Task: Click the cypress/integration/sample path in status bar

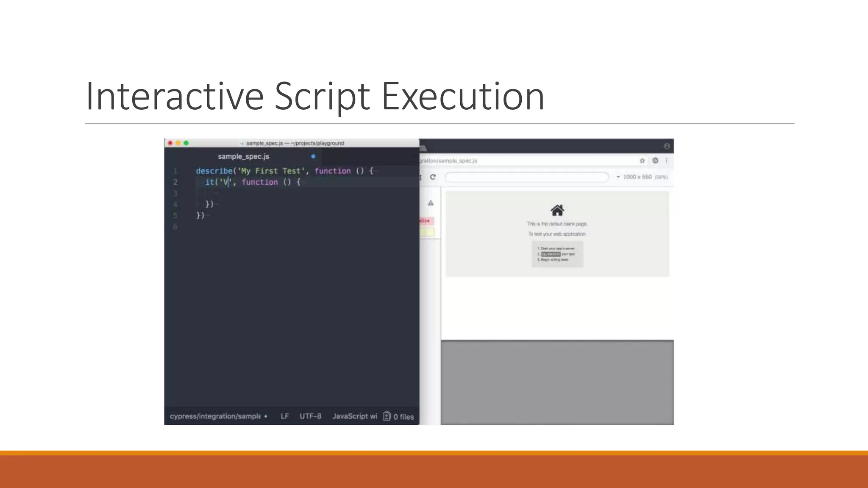Action: [x=215, y=416]
